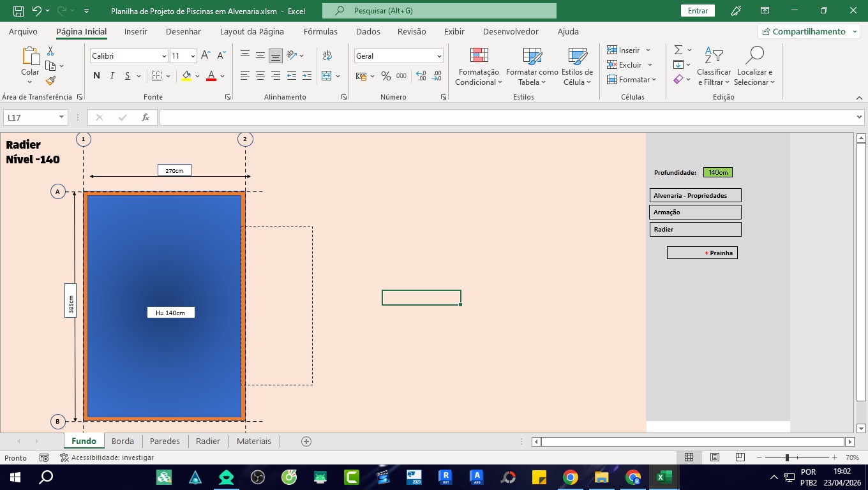The height and width of the screenshot is (490, 868).
Task: Open the Name Box dropdown arrow
Action: click(x=61, y=117)
